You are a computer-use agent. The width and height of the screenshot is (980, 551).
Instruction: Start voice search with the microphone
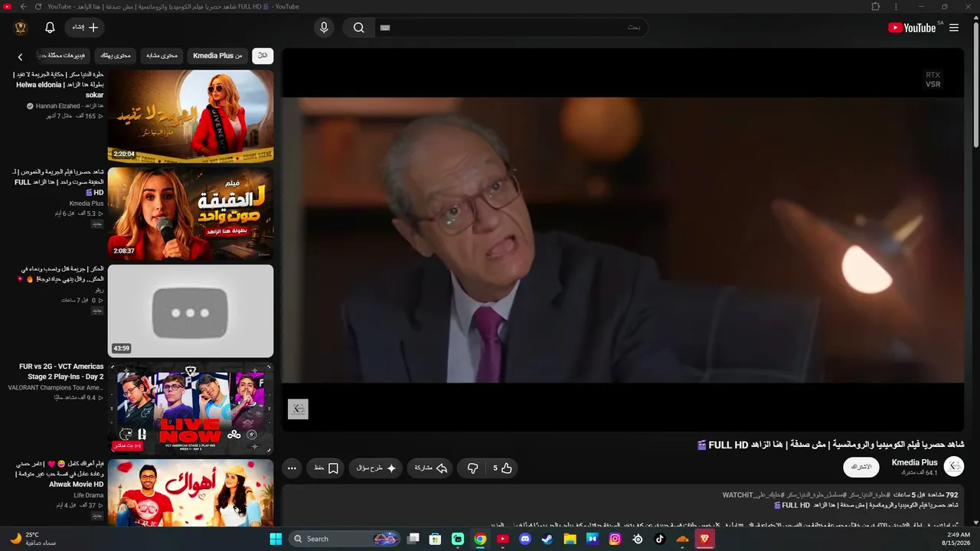[x=324, y=28]
